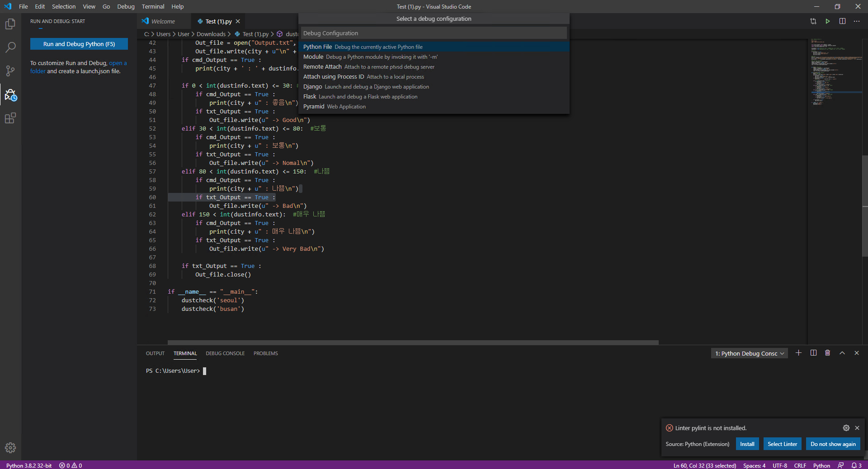
Task: Open editor More Actions ellipsis
Action: (x=857, y=21)
